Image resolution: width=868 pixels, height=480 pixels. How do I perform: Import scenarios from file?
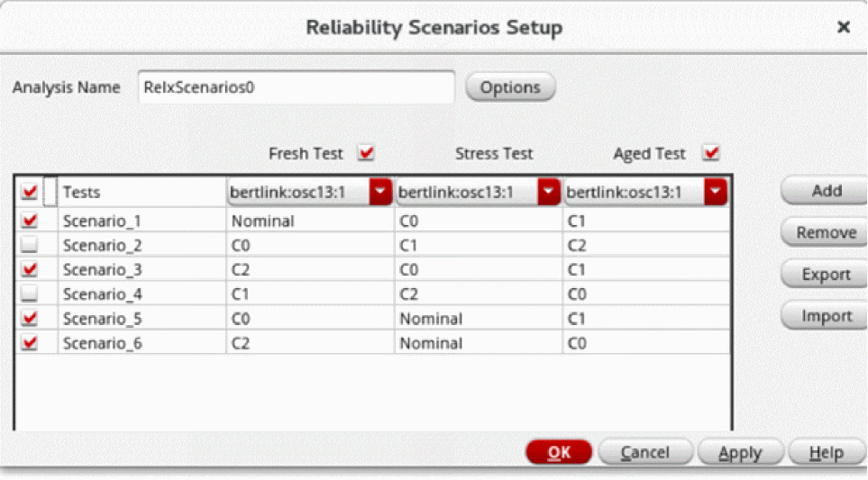826,316
